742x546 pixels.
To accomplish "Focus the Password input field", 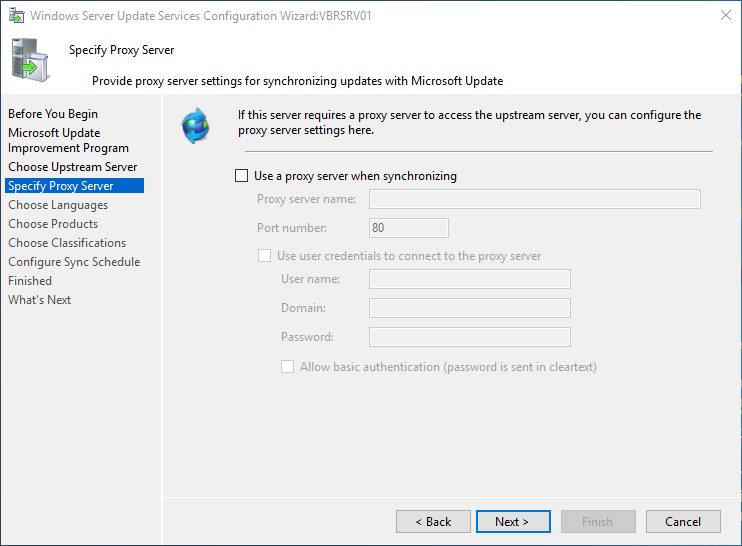I will pos(469,337).
